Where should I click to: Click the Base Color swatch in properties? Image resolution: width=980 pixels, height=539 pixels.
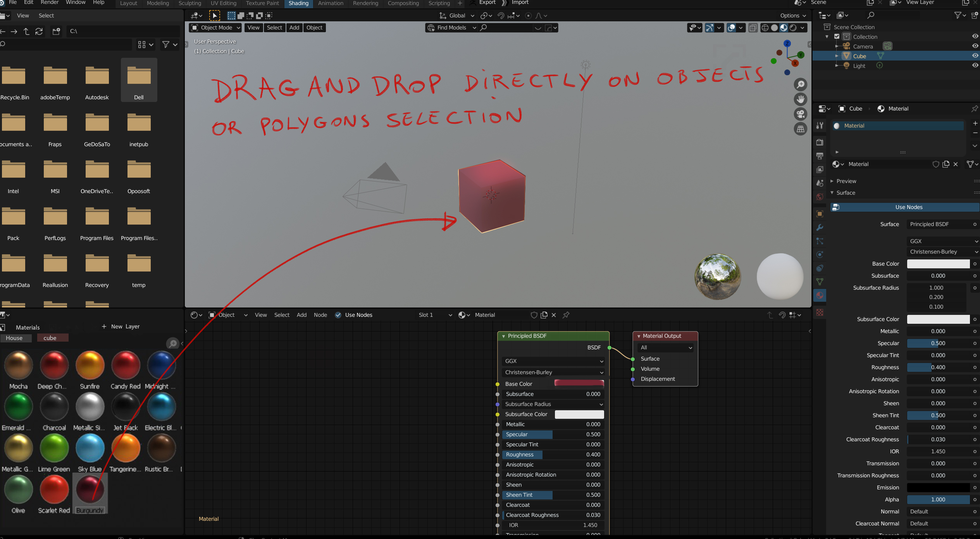point(938,264)
